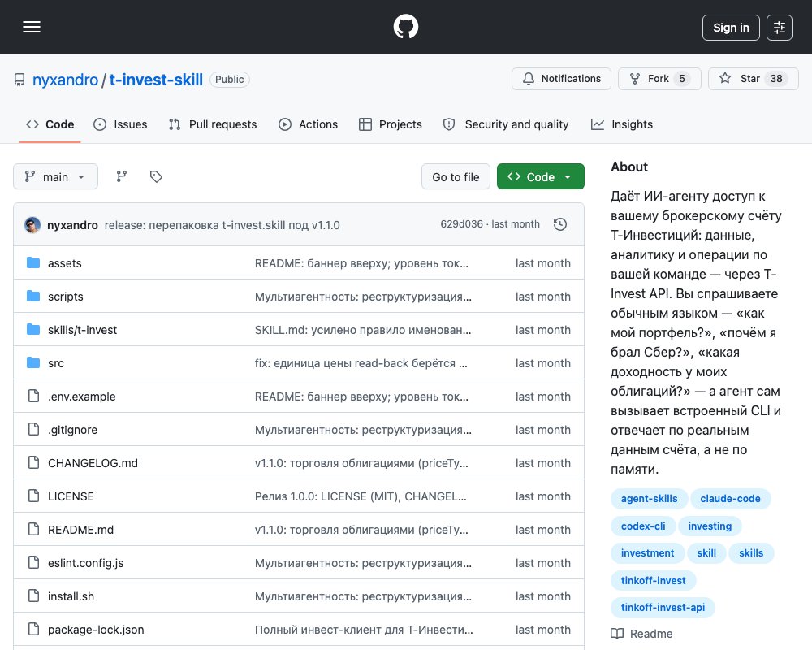This screenshot has height=650, width=812.
Task: Expand the main branch dropdown
Action: coord(55,177)
